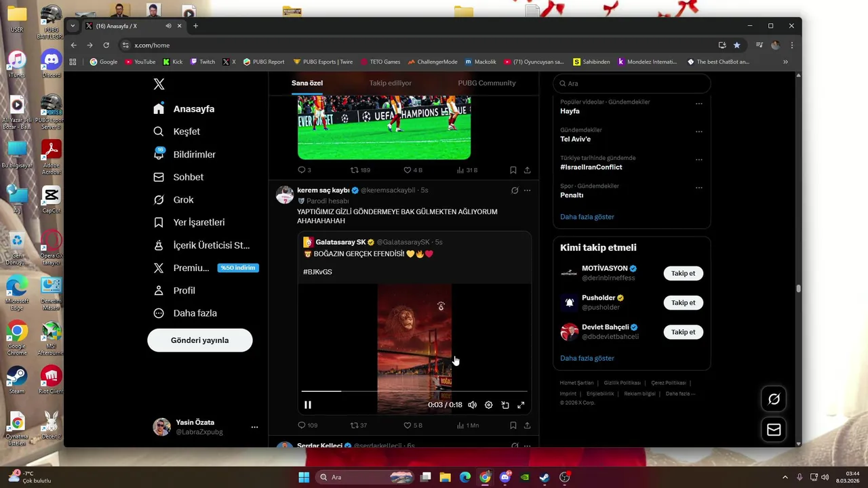Viewport: 868px width, 488px height.
Task: Bookmark the kerem saç kaybı post
Action: click(513, 425)
